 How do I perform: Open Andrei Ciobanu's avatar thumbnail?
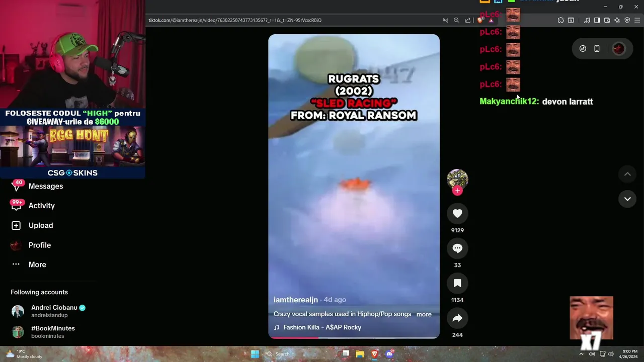click(18, 311)
